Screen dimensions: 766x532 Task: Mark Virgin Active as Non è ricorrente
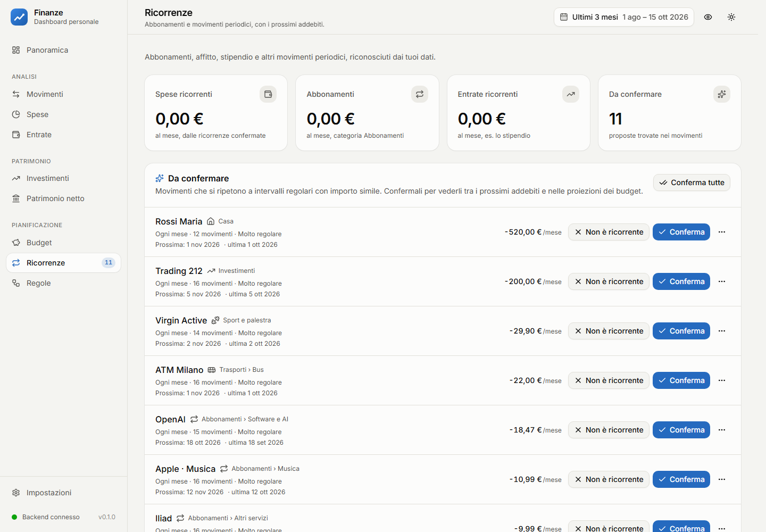pyautogui.click(x=609, y=331)
